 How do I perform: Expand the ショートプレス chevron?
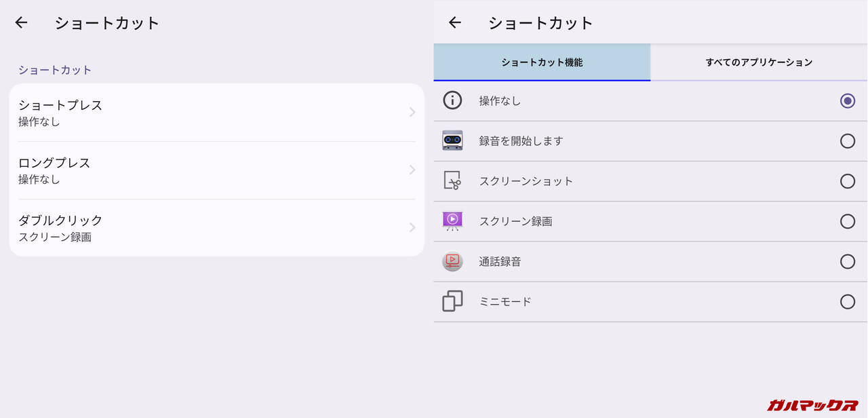412,113
